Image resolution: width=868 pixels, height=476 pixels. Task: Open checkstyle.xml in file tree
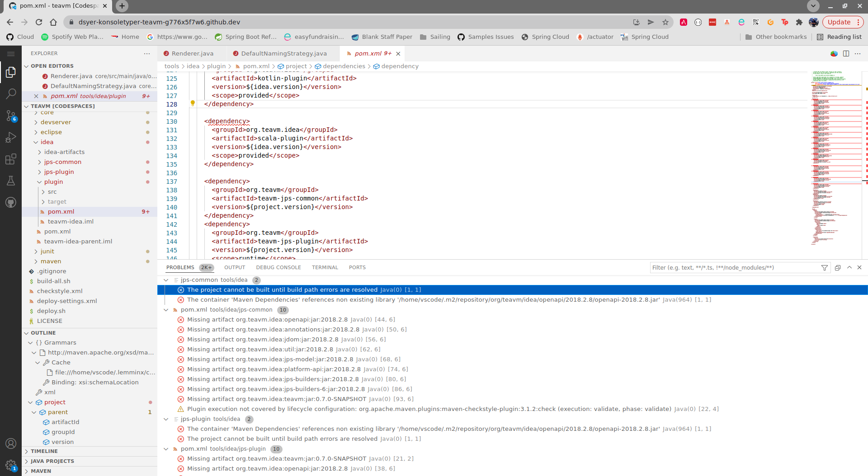60,291
